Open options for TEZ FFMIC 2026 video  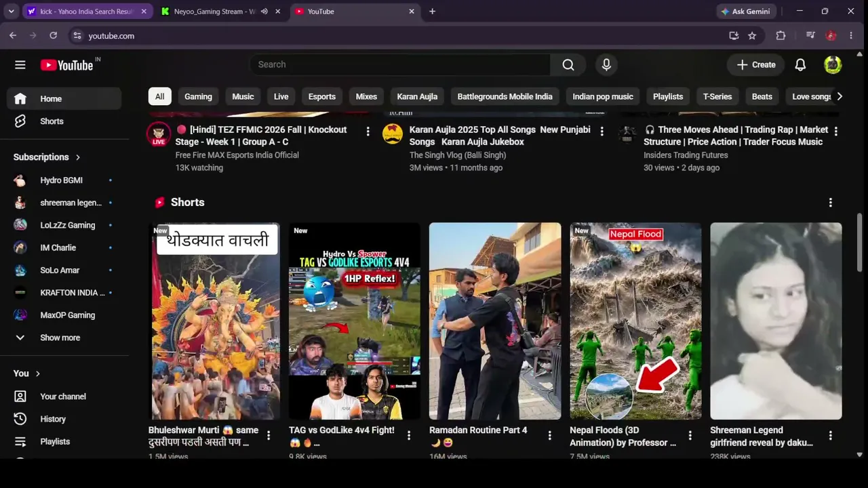click(x=368, y=131)
